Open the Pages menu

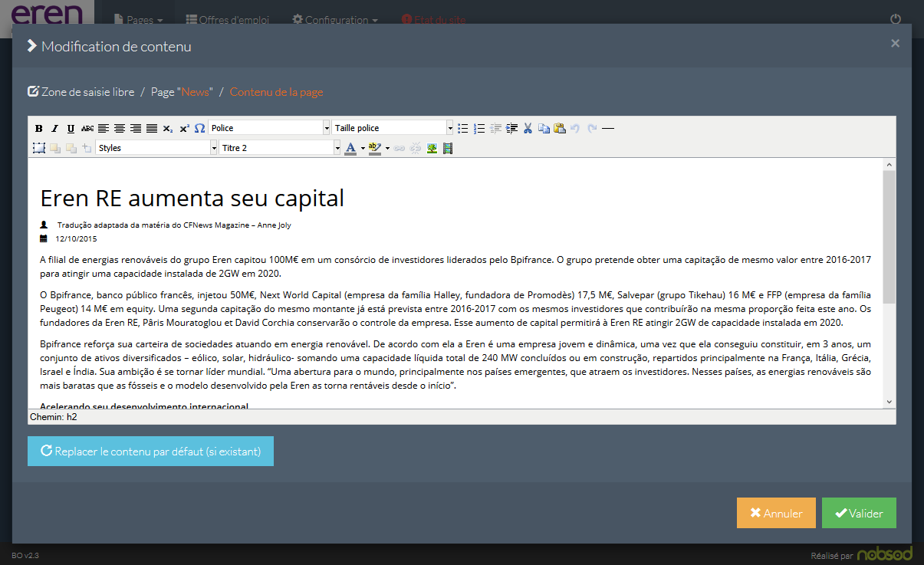pos(138,20)
